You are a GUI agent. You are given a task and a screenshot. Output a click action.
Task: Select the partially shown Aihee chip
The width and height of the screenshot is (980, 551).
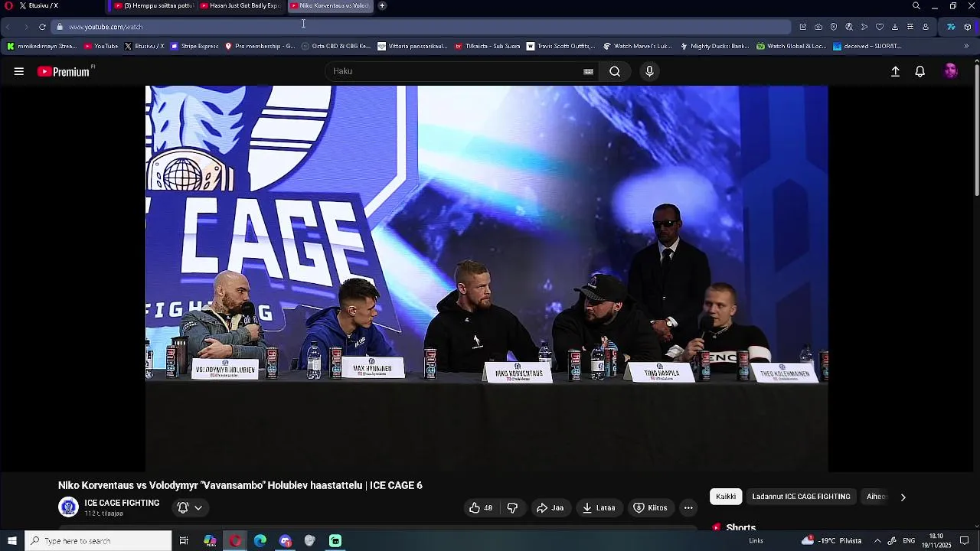pyautogui.click(x=877, y=497)
